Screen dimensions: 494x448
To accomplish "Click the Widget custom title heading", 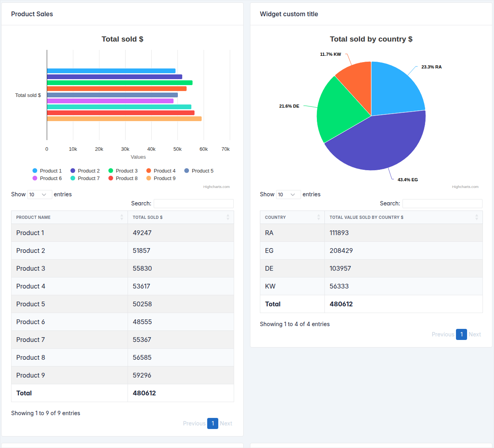I will (289, 14).
